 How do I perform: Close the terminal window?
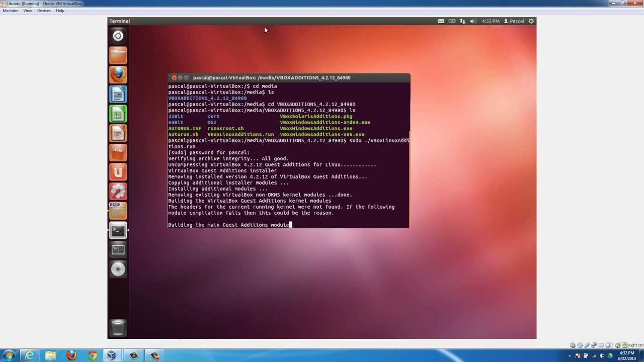174,77
